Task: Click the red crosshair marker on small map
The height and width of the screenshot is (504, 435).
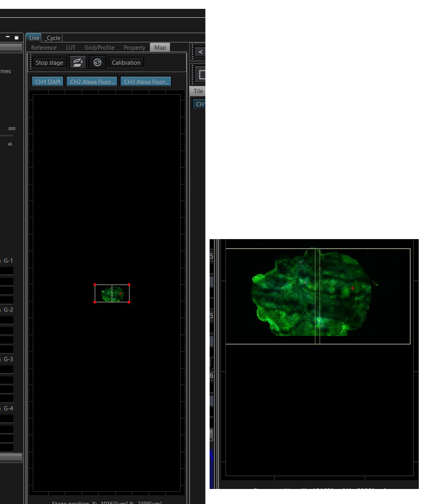Action: (121, 293)
